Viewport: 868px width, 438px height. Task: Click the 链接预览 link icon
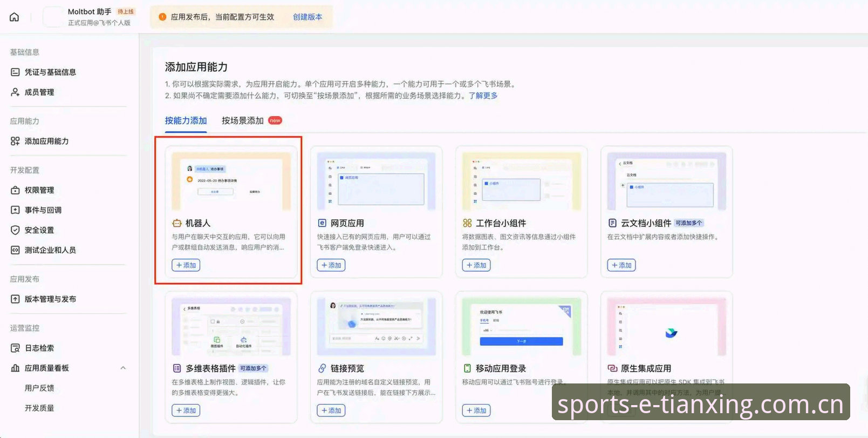click(322, 368)
